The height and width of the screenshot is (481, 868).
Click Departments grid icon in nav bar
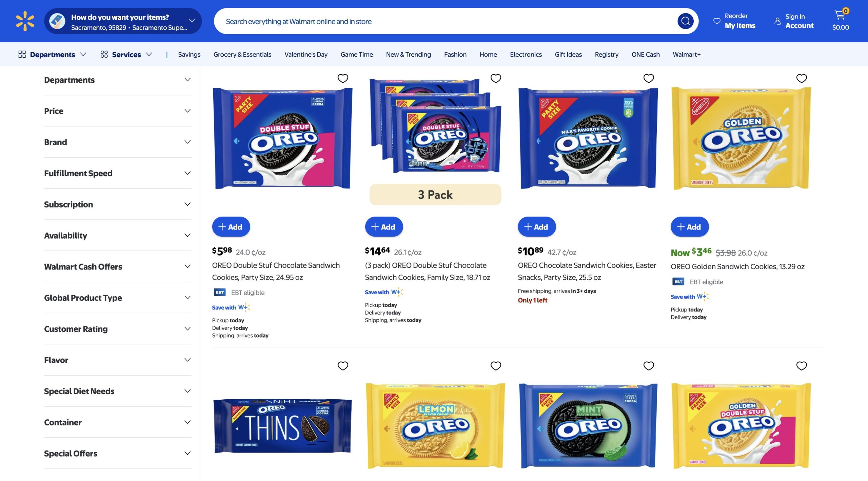(x=22, y=54)
